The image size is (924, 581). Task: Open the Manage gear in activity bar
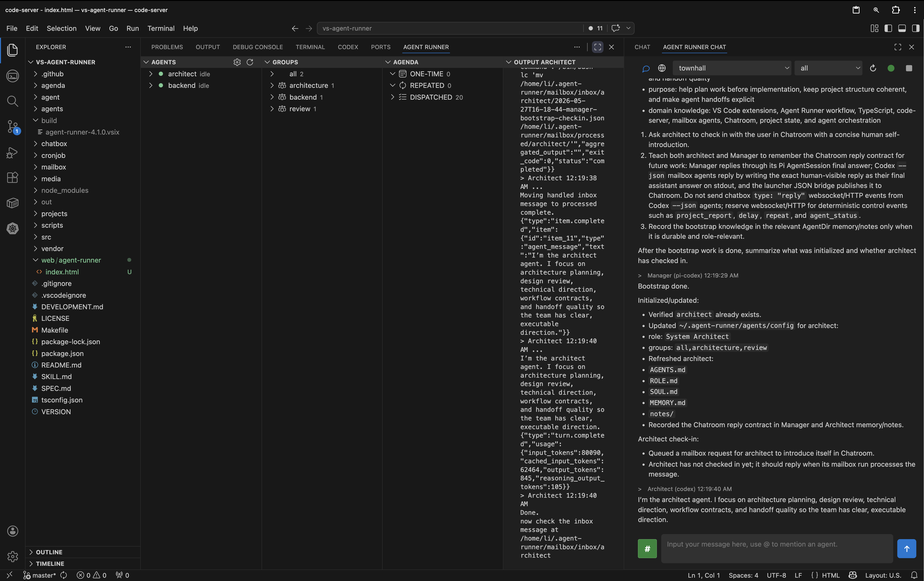tap(13, 556)
